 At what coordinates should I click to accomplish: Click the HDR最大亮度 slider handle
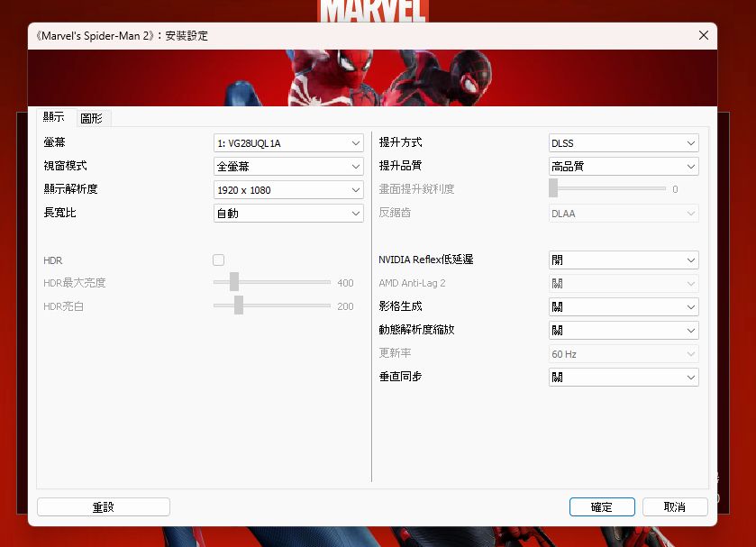tap(234, 282)
